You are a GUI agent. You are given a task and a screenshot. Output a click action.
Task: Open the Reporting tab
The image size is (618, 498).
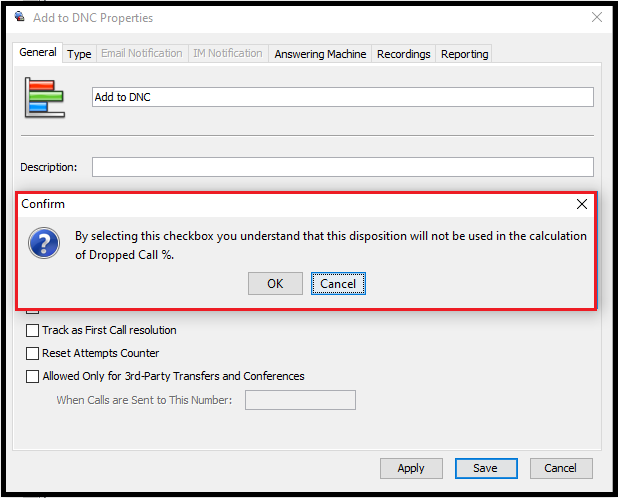pyautogui.click(x=464, y=54)
